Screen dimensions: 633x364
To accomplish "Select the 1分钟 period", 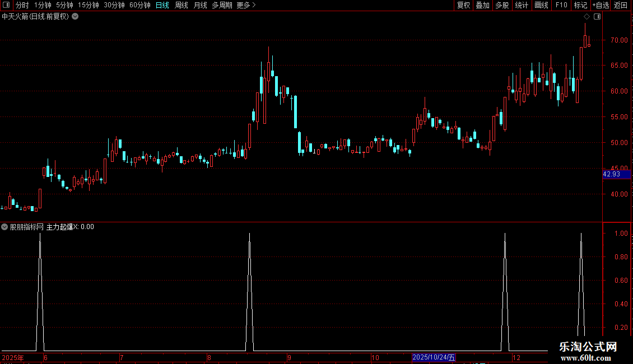I will [43, 5].
